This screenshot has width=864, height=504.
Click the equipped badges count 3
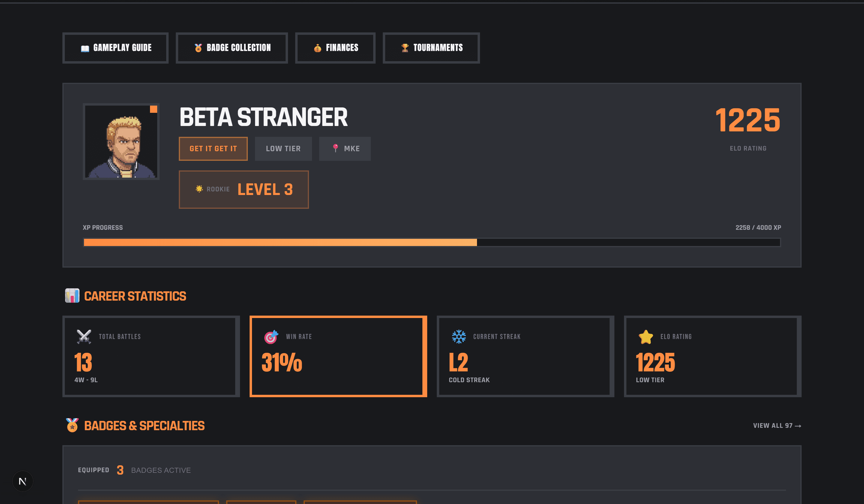point(120,470)
